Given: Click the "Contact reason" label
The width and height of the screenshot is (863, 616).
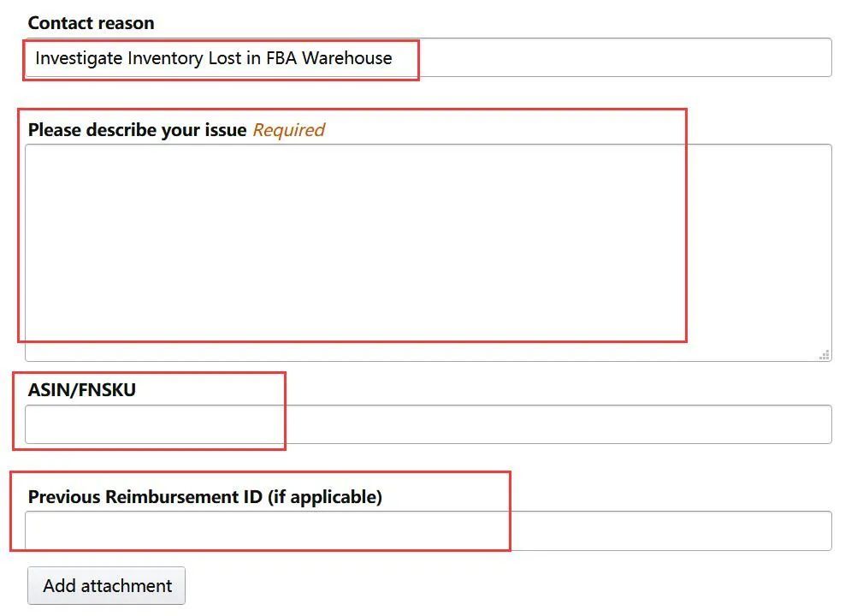Looking at the screenshot, I should (92, 23).
